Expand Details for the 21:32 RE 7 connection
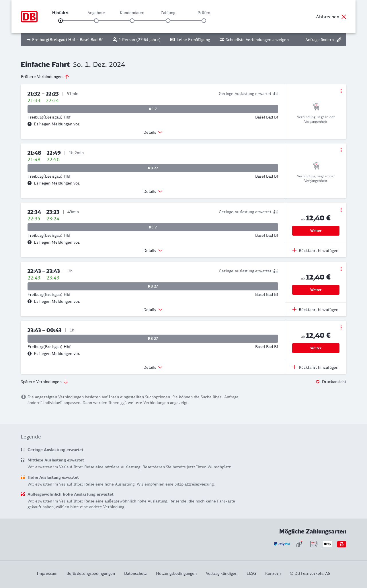 click(153, 132)
